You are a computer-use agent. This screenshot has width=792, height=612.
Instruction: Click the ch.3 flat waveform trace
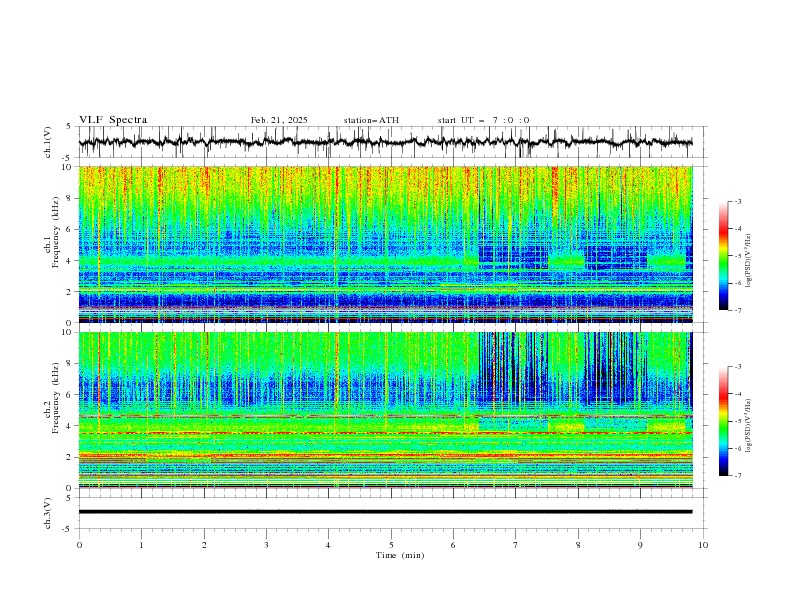pos(385,512)
